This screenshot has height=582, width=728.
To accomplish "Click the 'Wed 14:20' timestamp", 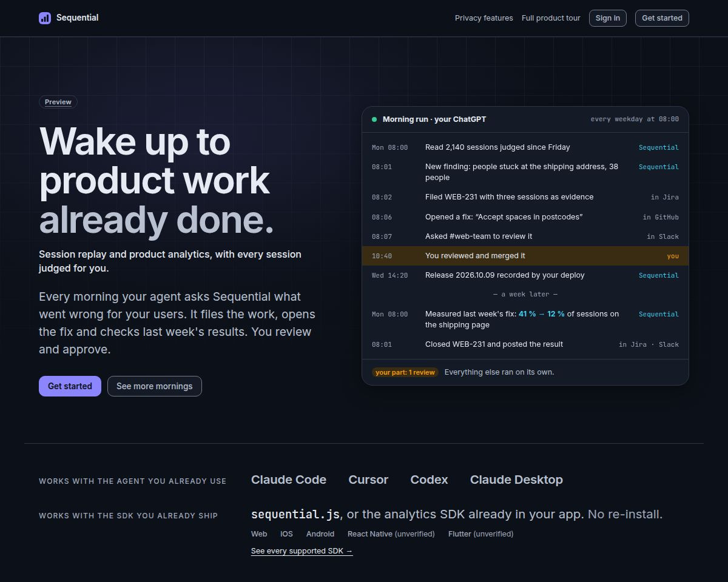I will [x=389, y=275].
